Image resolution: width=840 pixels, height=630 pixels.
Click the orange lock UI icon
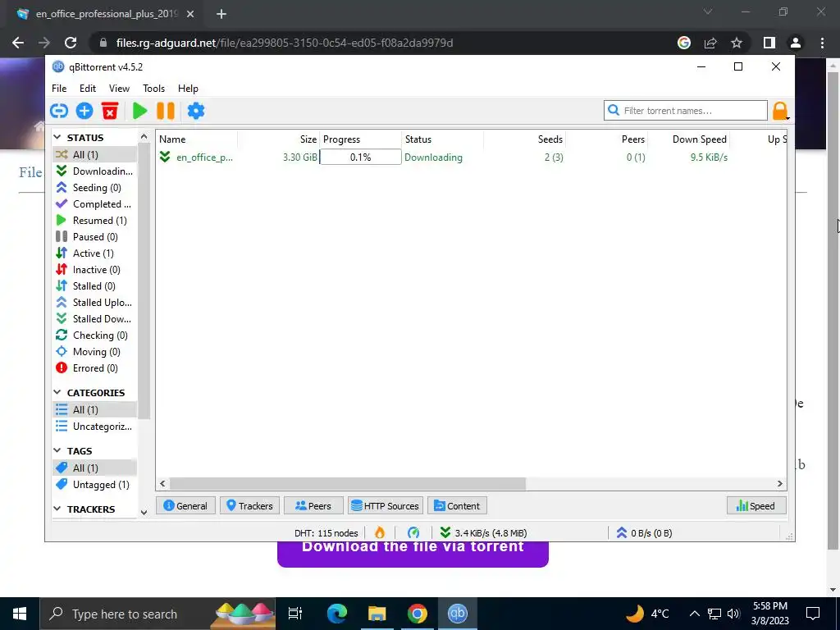pos(780,111)
